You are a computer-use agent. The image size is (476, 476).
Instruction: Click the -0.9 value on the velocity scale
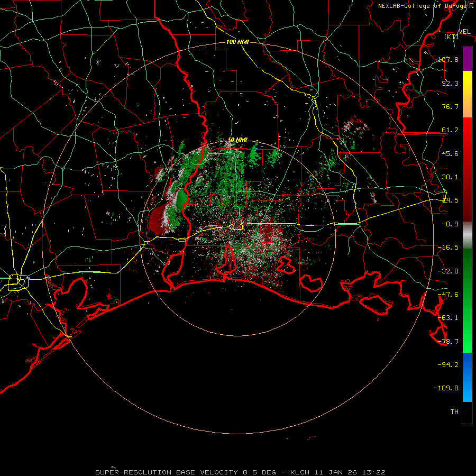[450, 224]
